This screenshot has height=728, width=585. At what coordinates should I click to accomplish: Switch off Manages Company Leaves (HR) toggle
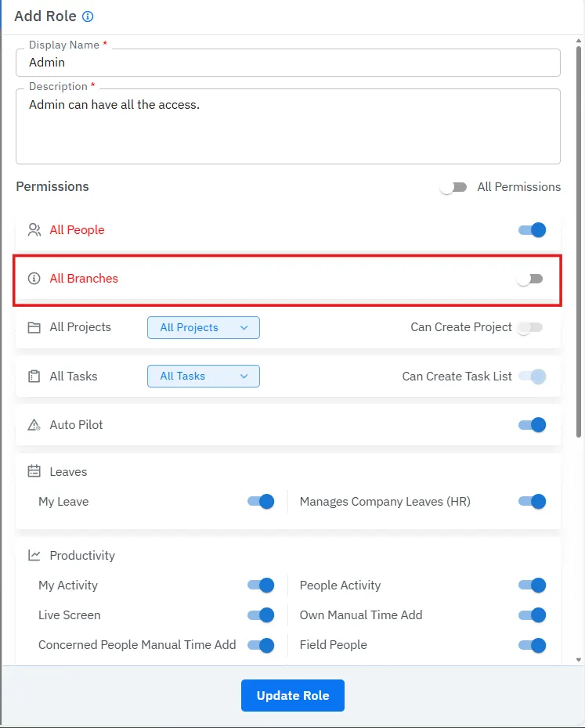click(532, 502)
